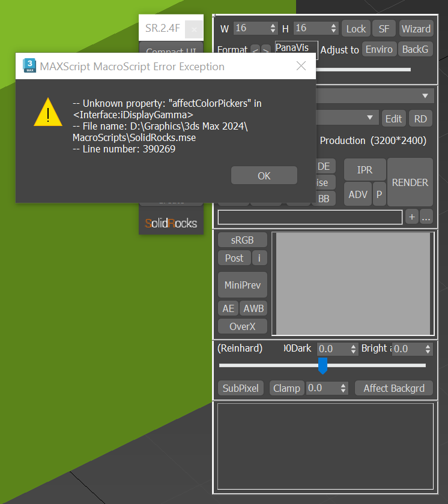
Task: Toggle the Clamp button
Action: coord(286,388)
